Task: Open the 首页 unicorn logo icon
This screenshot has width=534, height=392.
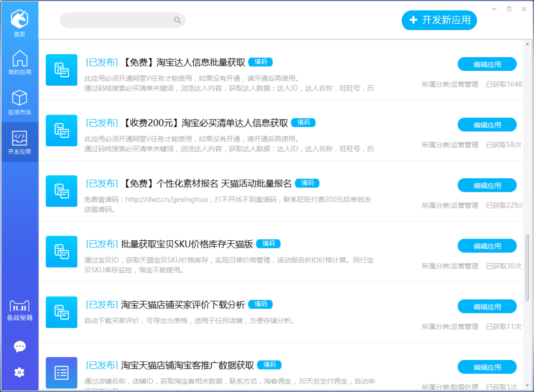Action: pos(19,19)
